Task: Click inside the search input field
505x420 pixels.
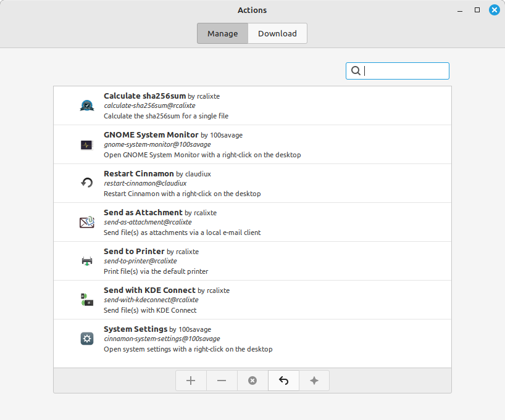Action: click(x=401, y=71)
